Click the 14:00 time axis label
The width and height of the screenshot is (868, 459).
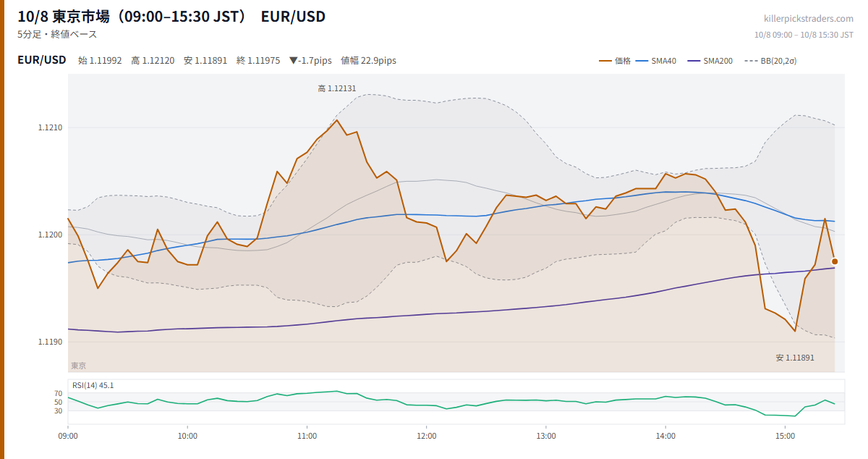(x=665, y=436)
